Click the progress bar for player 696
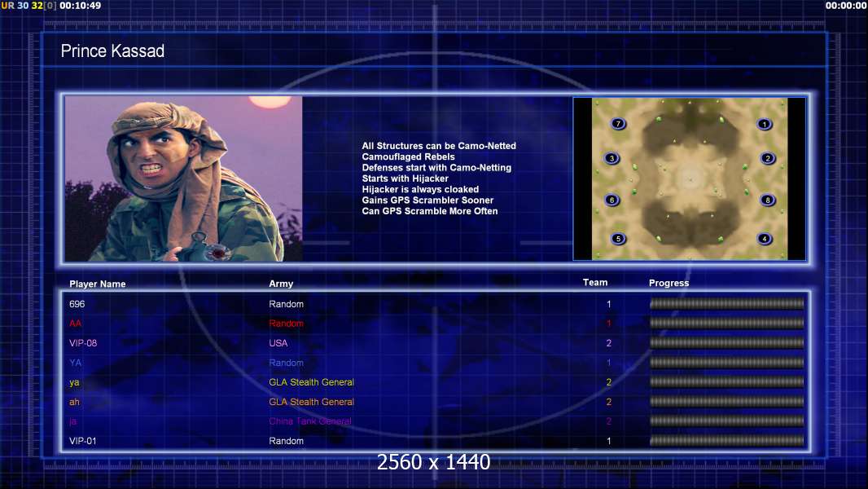 pos(727,303)
